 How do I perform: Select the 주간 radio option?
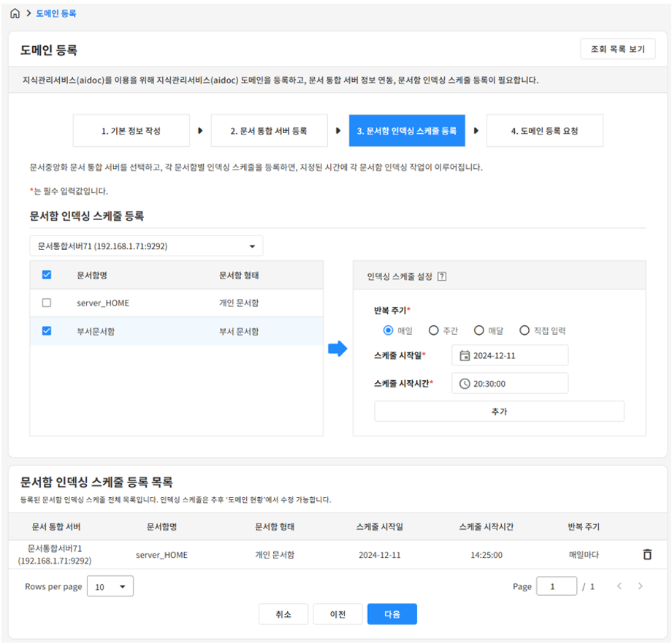(433, 330)
